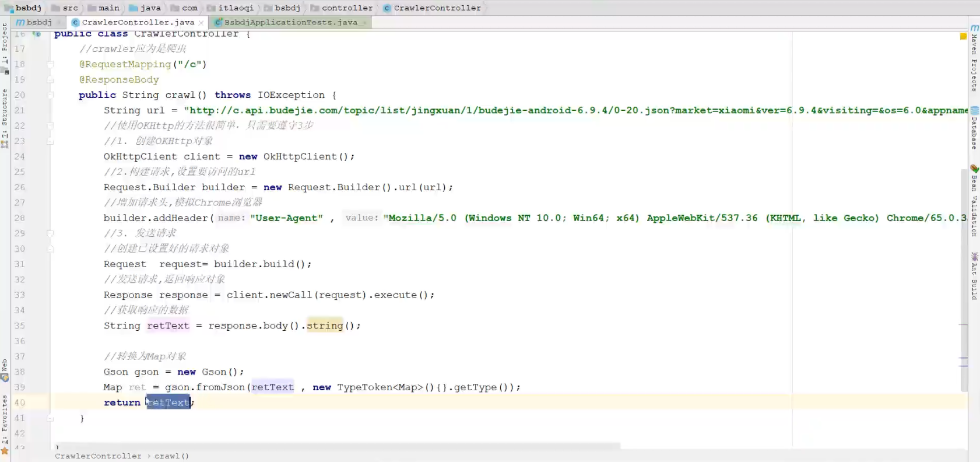Click the highlighted string() call on line 35

coord(325,325)
